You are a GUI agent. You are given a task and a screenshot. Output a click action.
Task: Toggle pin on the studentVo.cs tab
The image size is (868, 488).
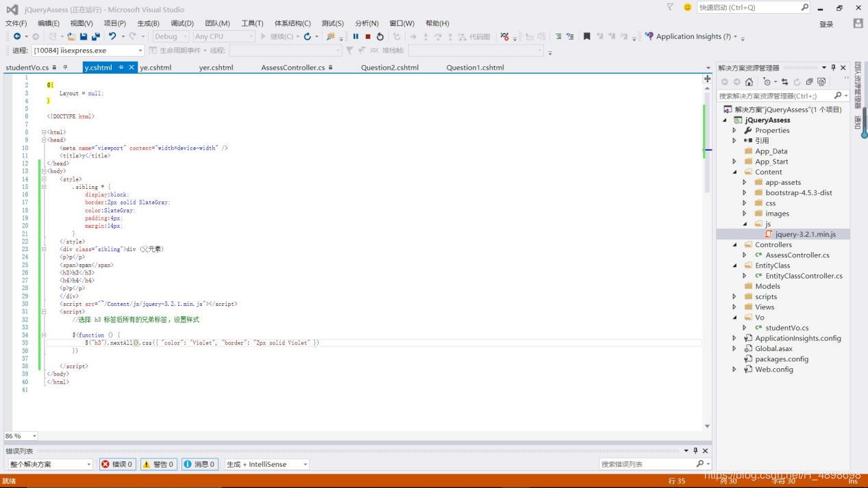(65, 68)
